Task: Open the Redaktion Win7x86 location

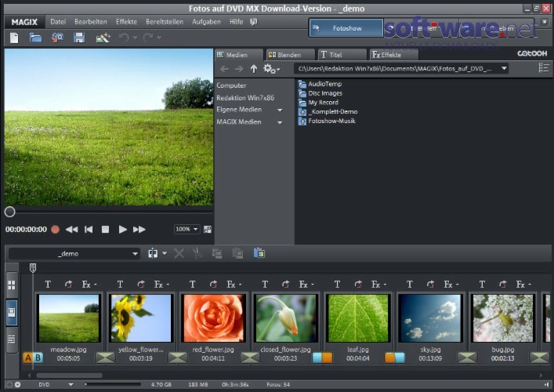Action: [x=245, y=98]
